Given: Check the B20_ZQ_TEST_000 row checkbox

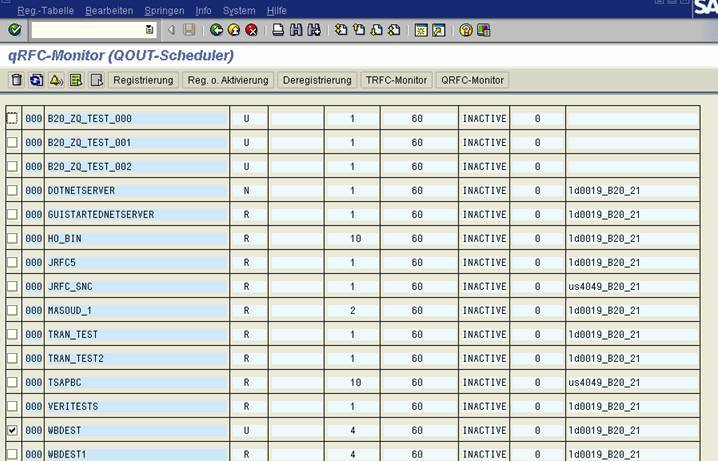Looking at the screenshot, I should pos(12,118).
